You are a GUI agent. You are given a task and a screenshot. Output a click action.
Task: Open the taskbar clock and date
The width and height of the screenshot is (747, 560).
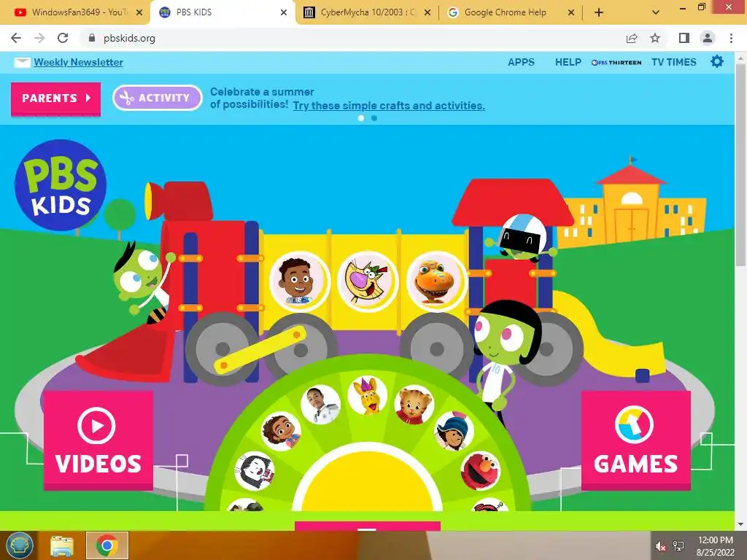[715, 546]
